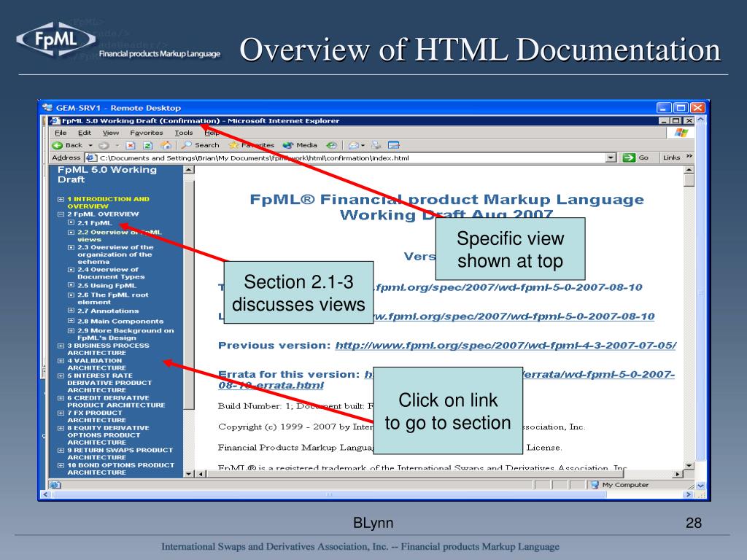
Task: Click the content pane vertical scroll down arrow
Action: pyautogui.click(x=689, y=465)
